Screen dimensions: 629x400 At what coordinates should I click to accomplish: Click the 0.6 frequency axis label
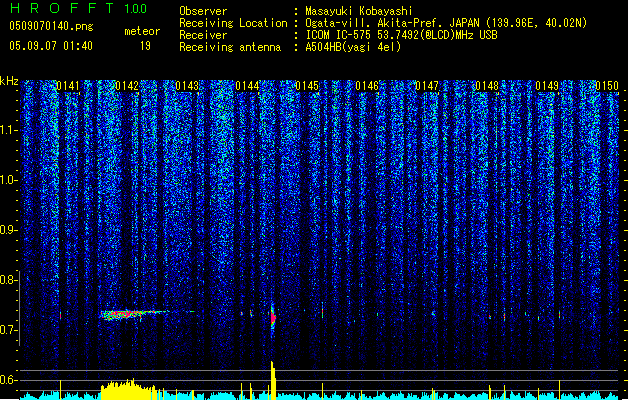tap(8, 380)
